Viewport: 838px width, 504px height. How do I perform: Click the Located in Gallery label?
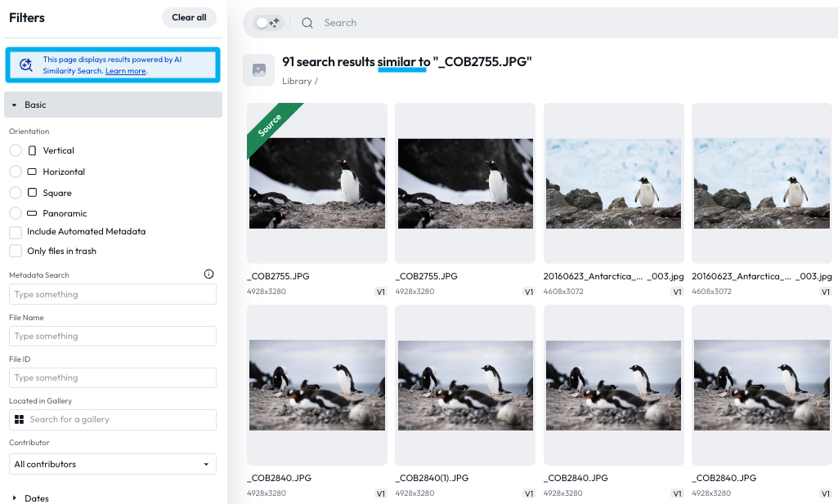40,401
